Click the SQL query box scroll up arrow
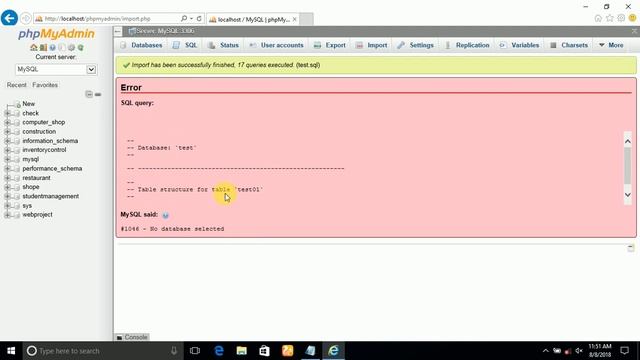The height and width of the screenshot is (360, 640). point(628,142)
